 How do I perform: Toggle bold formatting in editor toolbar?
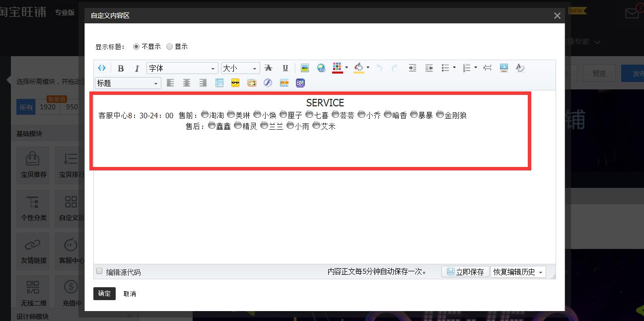[x=121, y=69]
